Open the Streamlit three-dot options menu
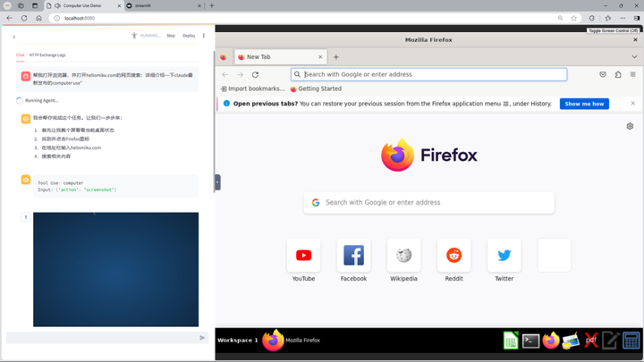644x362 pixels. coord(204,36)
